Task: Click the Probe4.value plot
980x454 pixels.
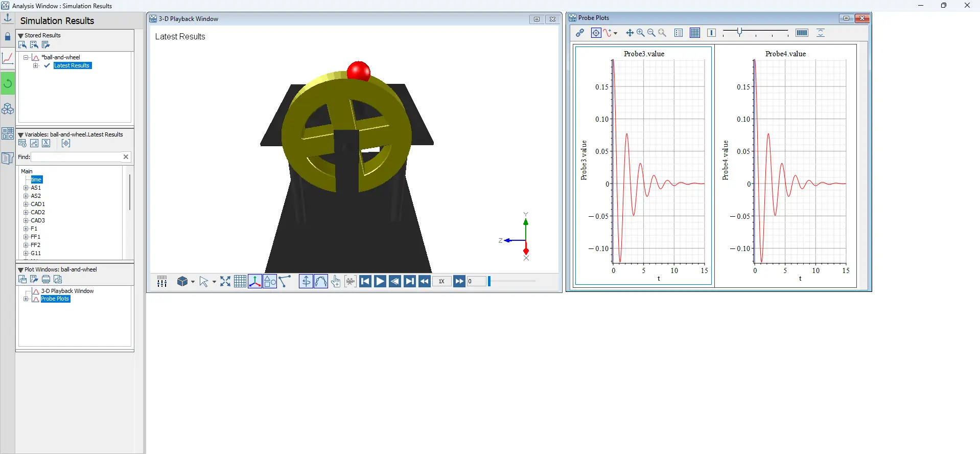Action: pyautogui.click(x=786, y=166)
